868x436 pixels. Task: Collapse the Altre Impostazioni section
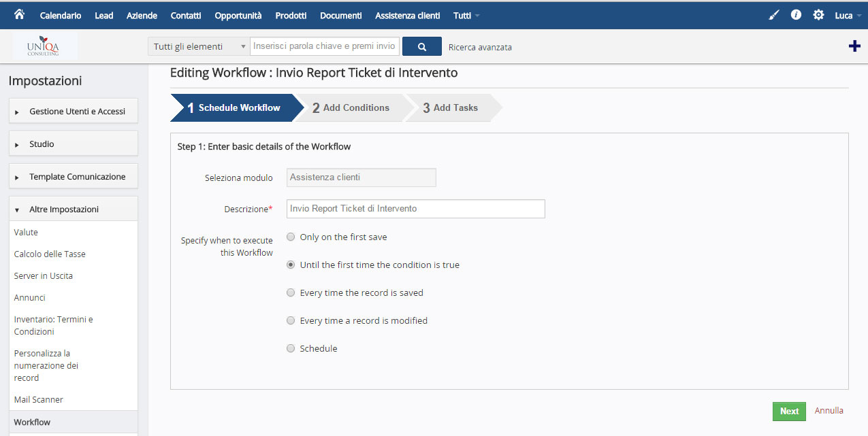[74, 209]
